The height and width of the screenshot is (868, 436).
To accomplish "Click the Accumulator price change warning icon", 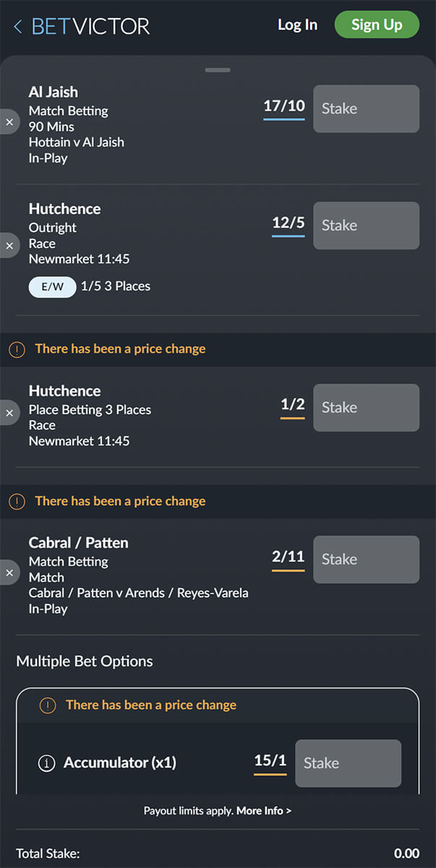I will [x=47, y=705].
